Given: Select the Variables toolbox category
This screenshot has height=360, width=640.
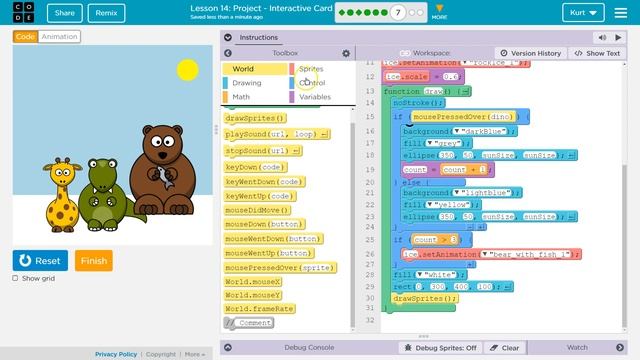Looking at the screenshot, I should [315, 97].
